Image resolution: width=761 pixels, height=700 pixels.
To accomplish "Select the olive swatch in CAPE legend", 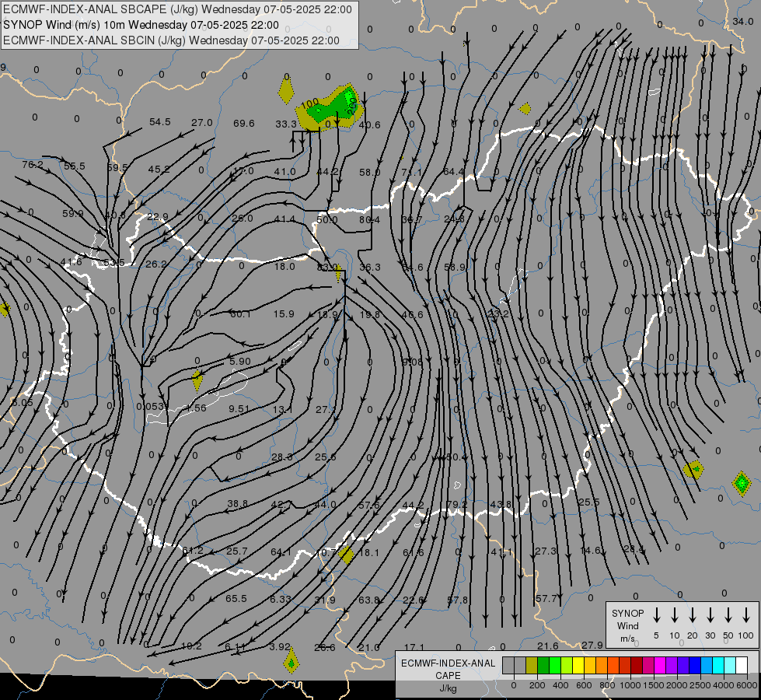I will click(532, 666).
